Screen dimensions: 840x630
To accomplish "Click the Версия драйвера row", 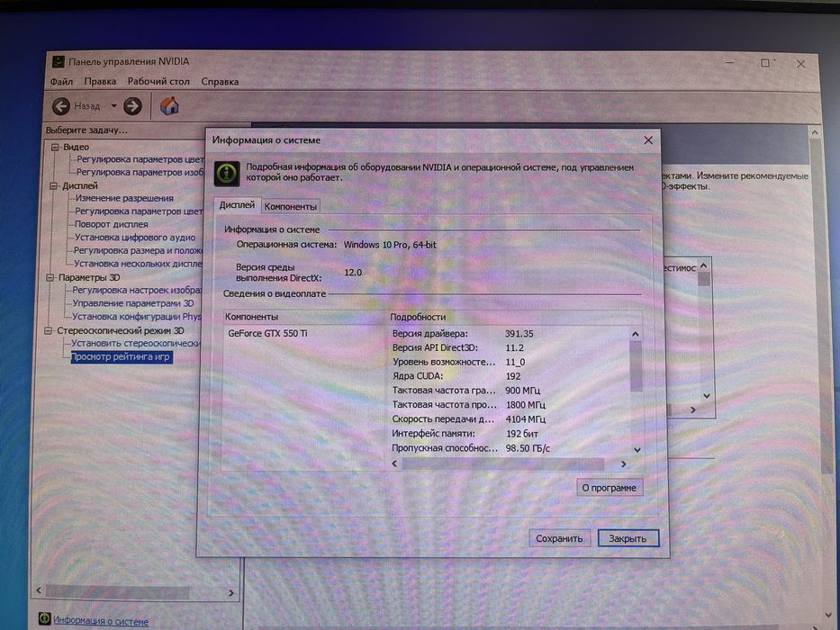I will tap(509, 333).
